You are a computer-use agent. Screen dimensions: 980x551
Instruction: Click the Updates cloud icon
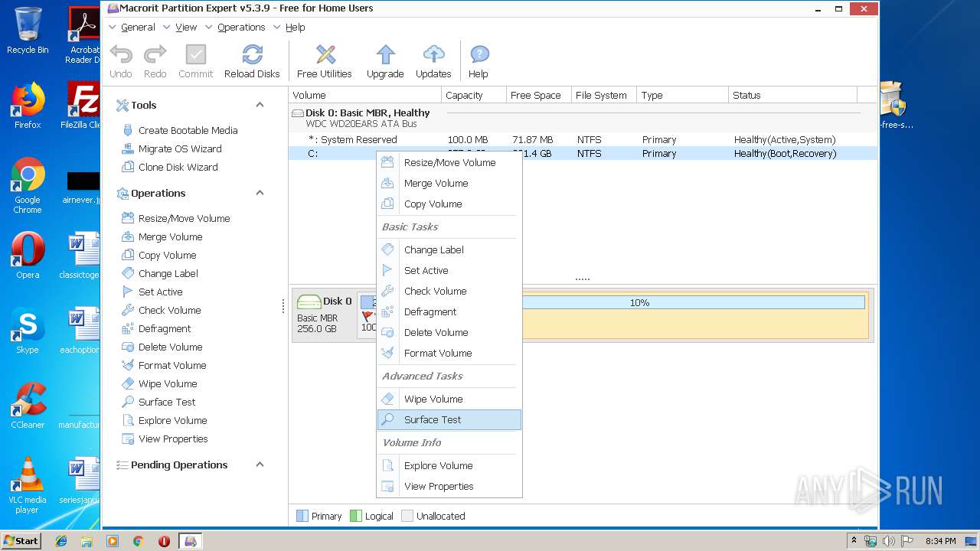(x=433, y=61)
